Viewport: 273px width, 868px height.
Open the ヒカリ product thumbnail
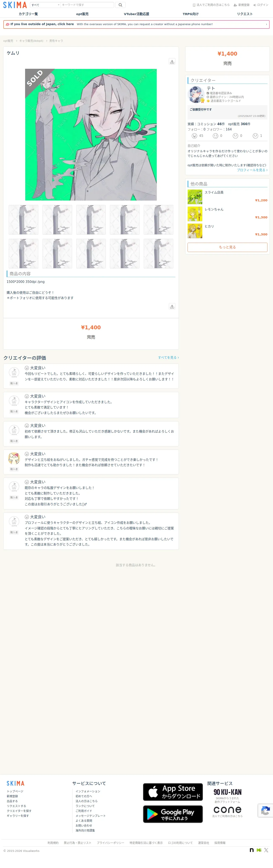pos(195,231)
